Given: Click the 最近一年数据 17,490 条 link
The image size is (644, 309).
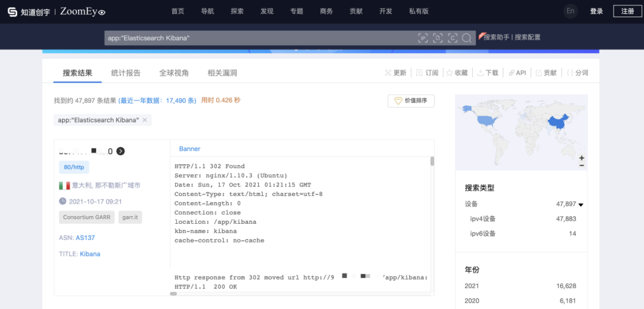Looking at the screenshot, I should point(157,101).
